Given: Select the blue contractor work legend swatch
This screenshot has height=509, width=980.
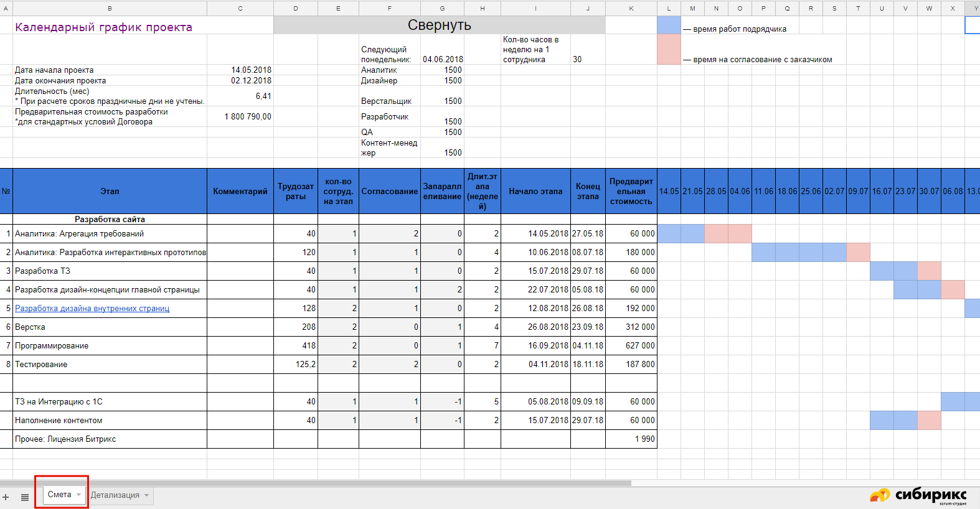Looking at the screenshot, I should click(x=669, y=25).
